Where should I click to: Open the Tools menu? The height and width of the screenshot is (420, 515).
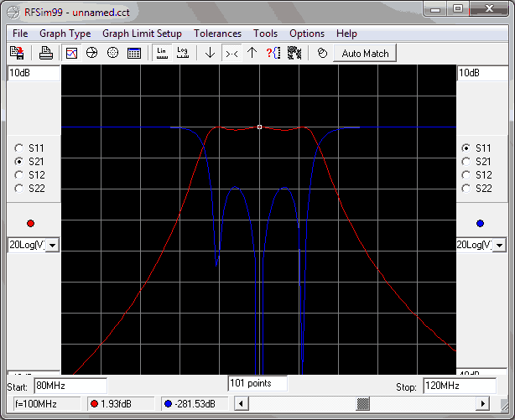click(x=265, y=34)
